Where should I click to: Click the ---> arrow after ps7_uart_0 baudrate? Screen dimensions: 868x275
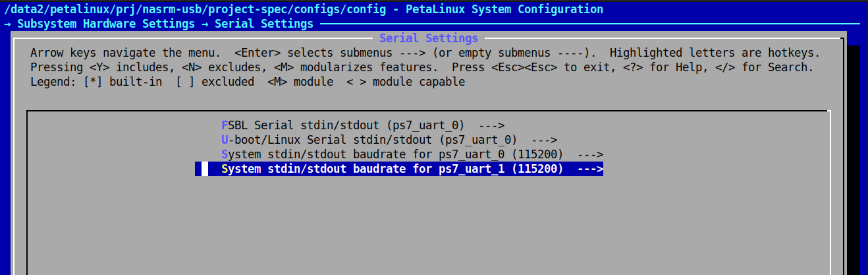[x=590, y=154]
